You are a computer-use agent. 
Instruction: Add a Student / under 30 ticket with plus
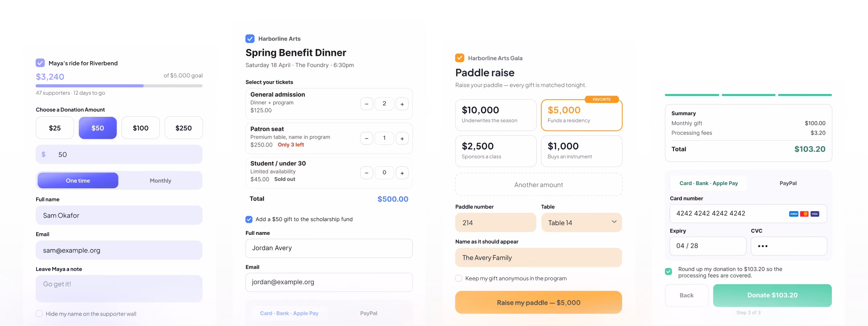pos(402,173)
